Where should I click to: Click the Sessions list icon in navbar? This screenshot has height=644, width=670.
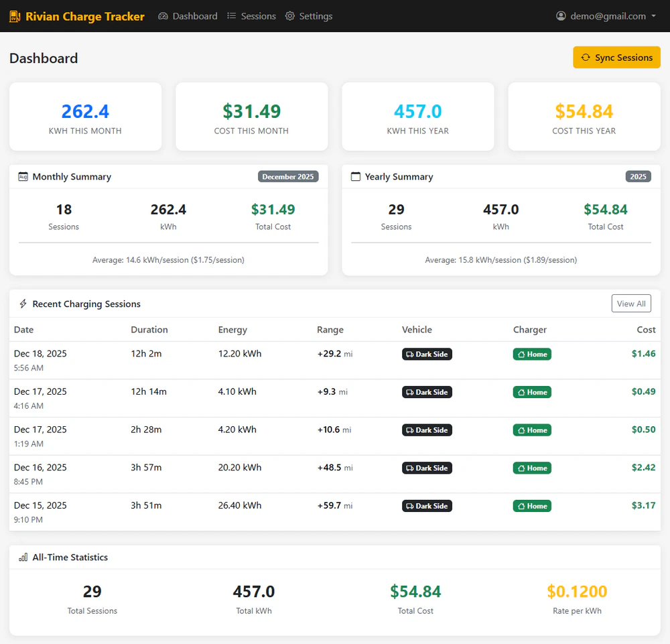coord(231,16)
